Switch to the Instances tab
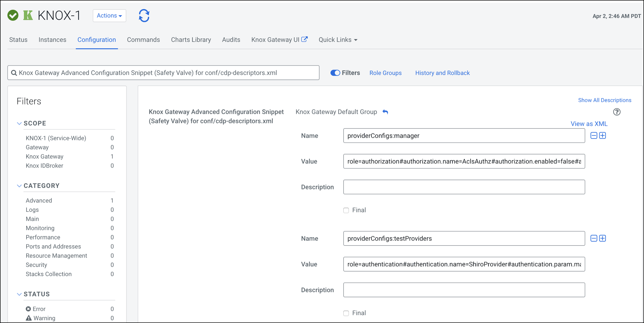 (x=52, y=40)
